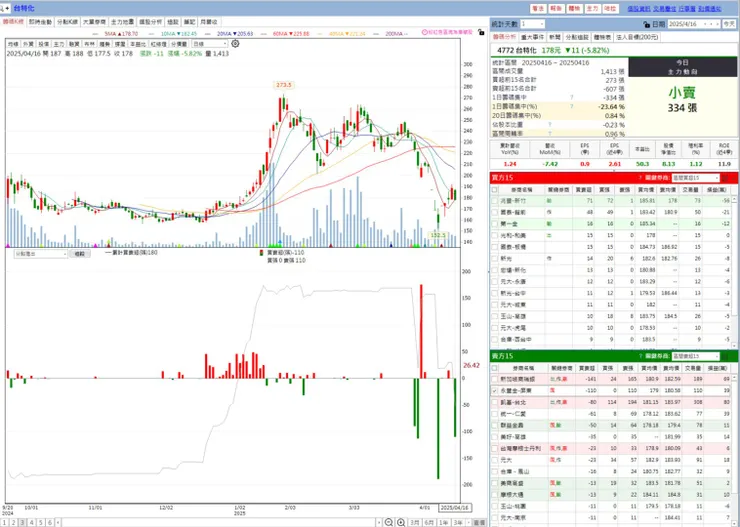Screen dimensions: 740x527
Task: Click help icon for 1日籌碼集中 row
Action: [572, 97]
